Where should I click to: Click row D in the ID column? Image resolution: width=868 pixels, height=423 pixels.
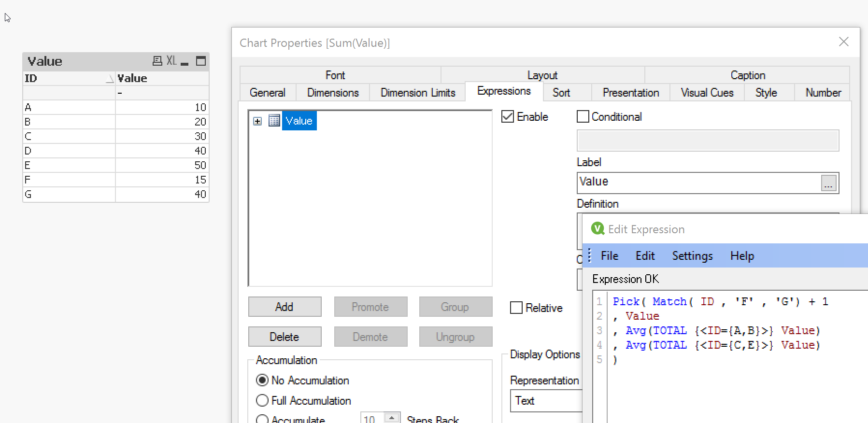pos(69,151)
